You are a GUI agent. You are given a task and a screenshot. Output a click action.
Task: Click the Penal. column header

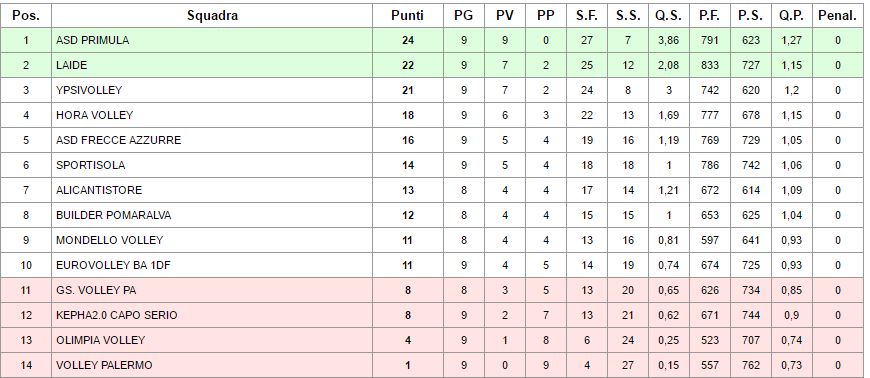837,16
